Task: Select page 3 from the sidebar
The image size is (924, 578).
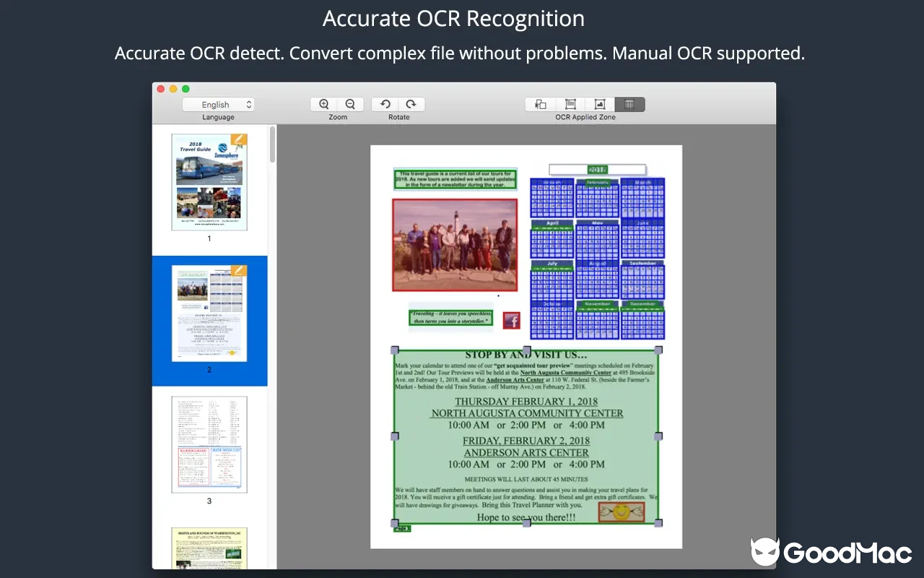Action: 209,443
